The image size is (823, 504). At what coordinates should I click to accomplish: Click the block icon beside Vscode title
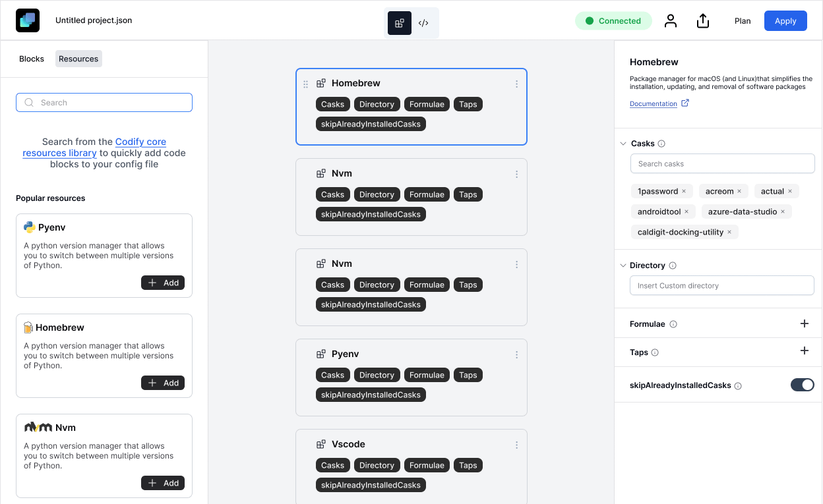pos(321,444)
